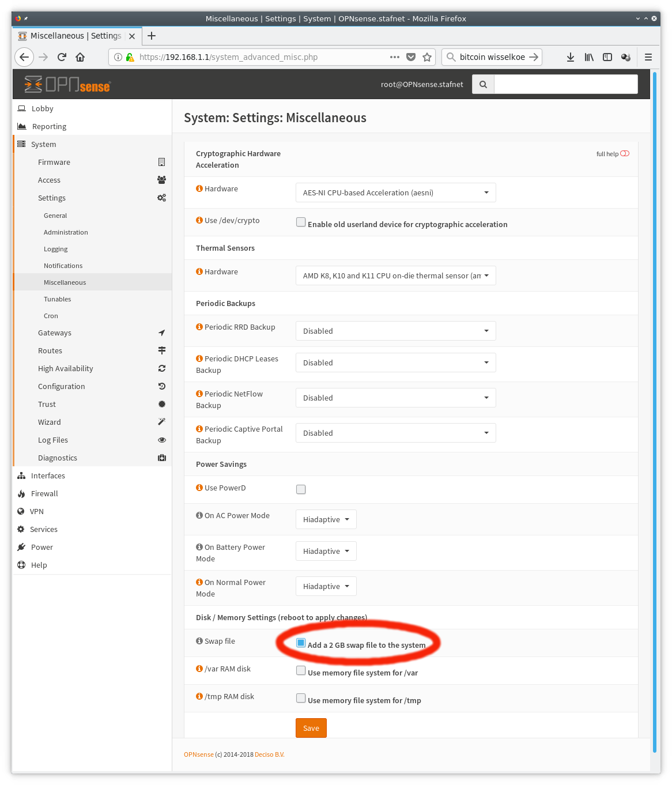672x785 pixels.
Task: Click the info icon beside Swap file
Action: click(199, 641)
